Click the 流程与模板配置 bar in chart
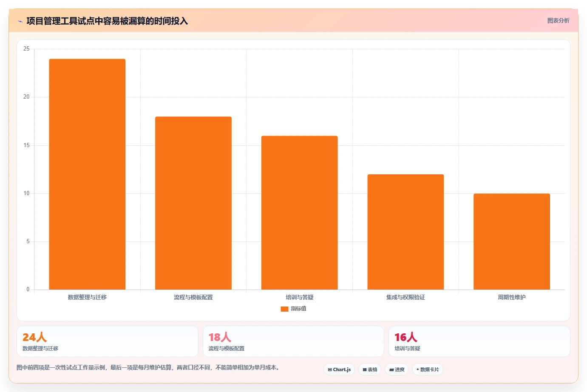Image resolution: width=587 pixels, height=392 pixels. 193,203
